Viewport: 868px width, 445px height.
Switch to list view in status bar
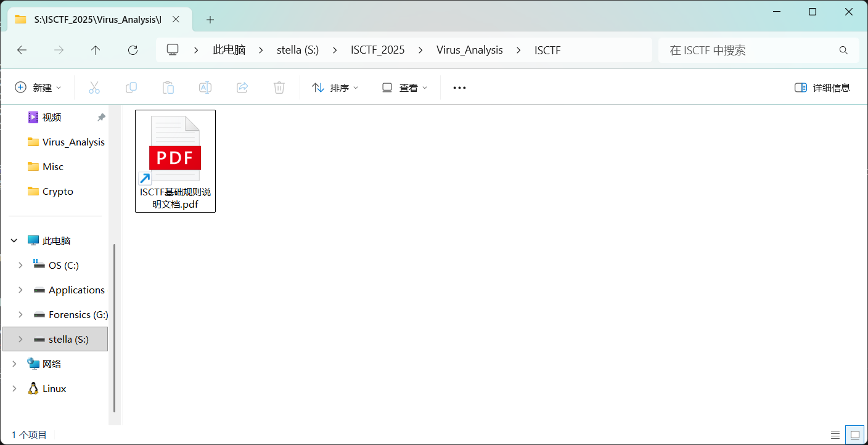835,435
